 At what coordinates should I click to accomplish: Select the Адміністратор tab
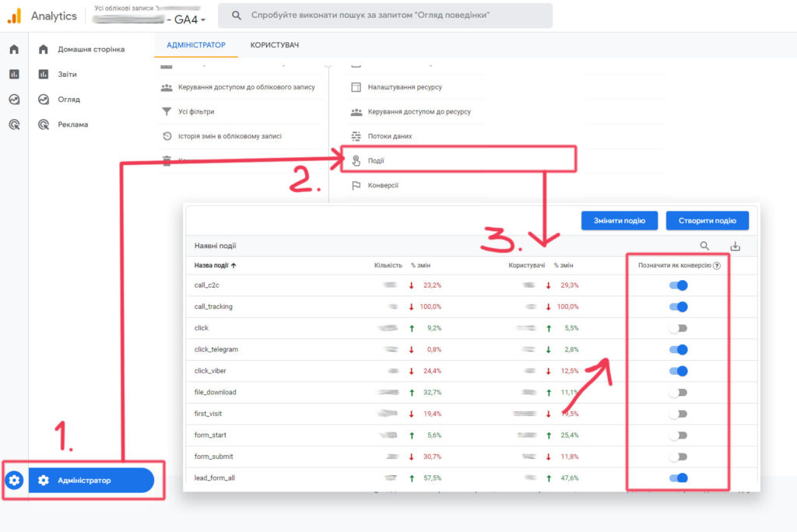196,45
